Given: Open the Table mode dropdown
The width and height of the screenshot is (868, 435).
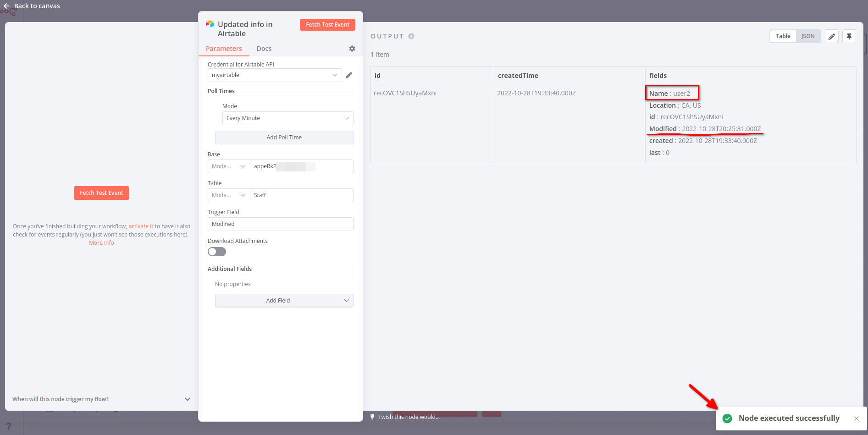Looking at the screenshot, I should 229,195.
